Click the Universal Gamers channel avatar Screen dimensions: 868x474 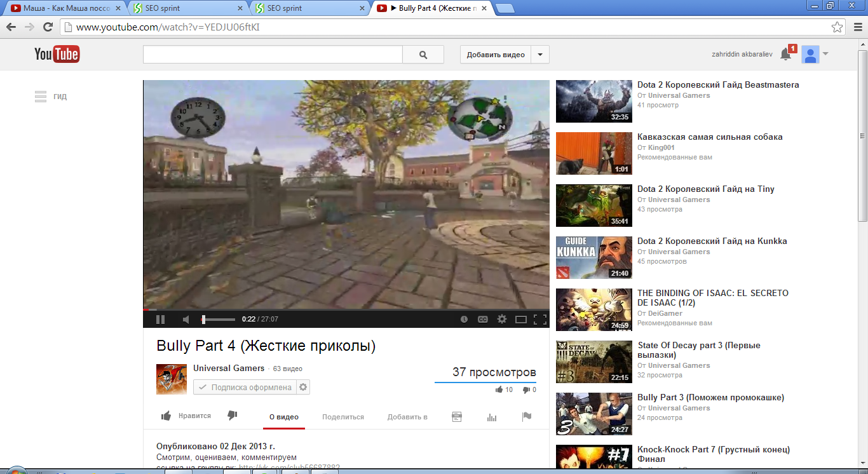click(x=172, y=379)
